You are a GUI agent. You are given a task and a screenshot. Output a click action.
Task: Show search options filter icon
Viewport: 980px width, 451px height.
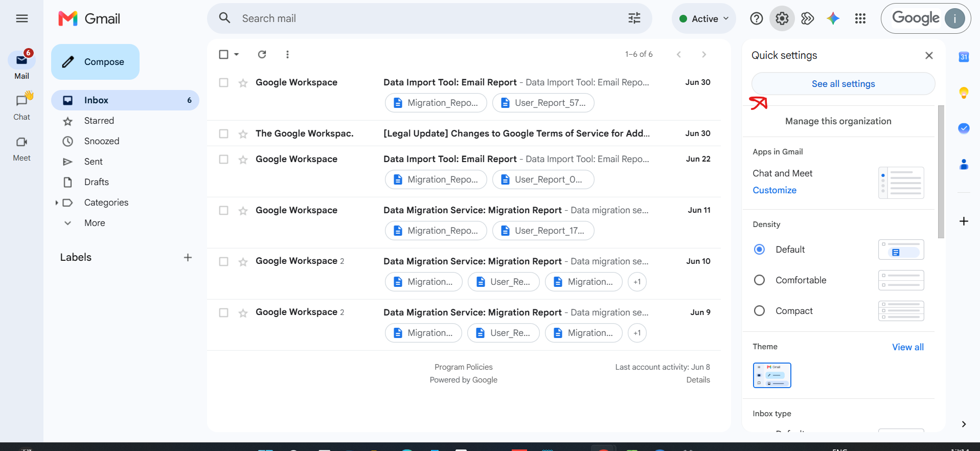click(634, 18)
